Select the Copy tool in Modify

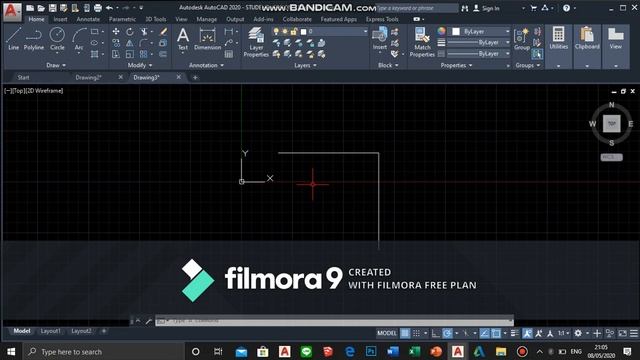116,42
